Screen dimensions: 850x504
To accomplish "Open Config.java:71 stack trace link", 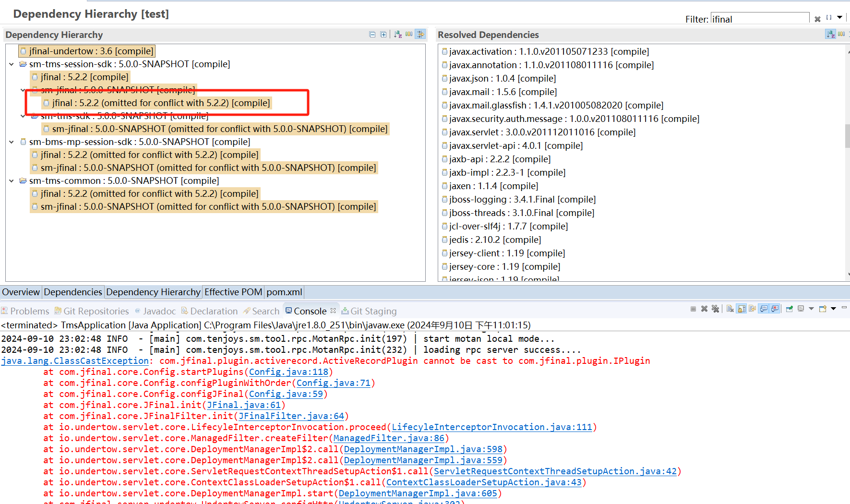I will tap(334, 383).
